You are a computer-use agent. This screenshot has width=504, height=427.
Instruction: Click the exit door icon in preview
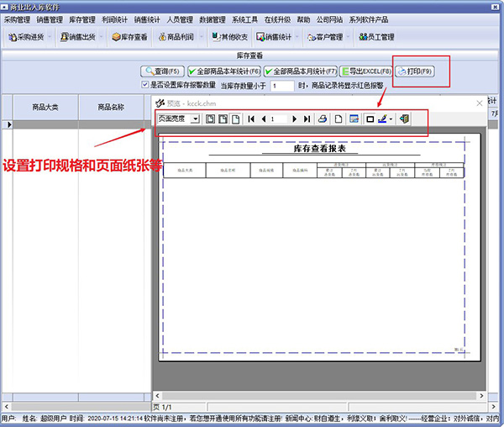404,119
